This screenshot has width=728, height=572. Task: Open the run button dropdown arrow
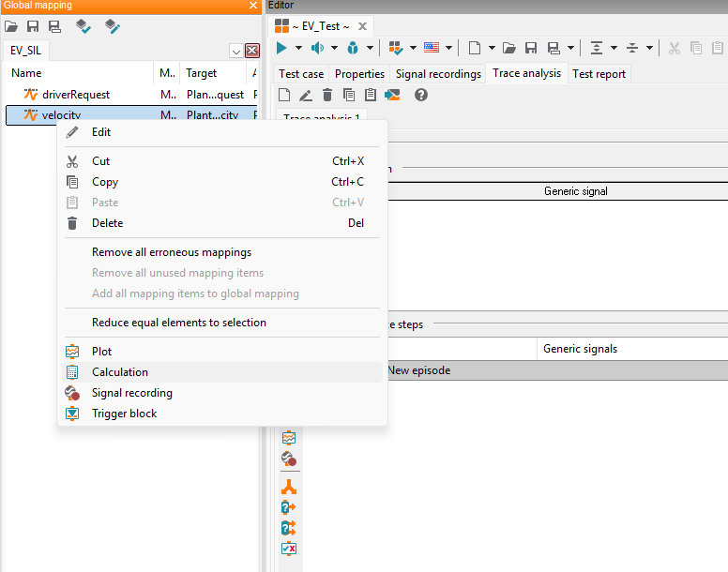coord(298,48)
